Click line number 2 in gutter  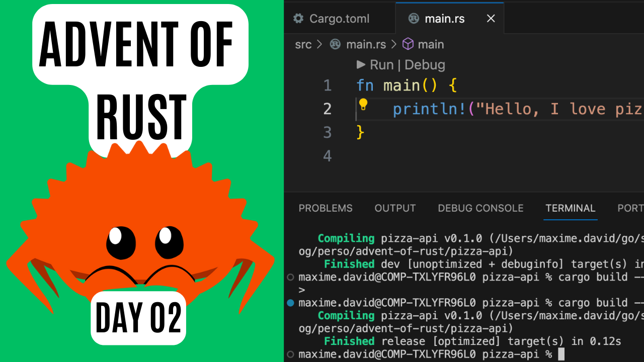click(328, 109)
